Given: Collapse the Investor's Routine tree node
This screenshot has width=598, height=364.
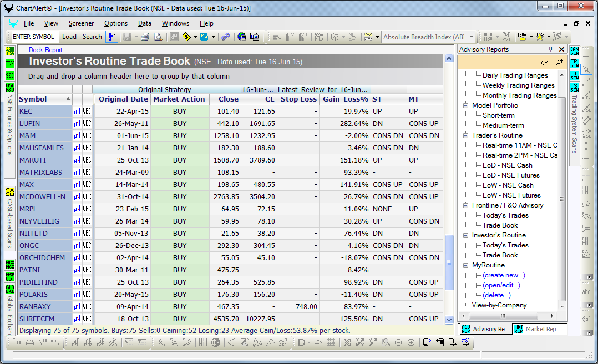Looking at the screenshot, I should pos(465,235).
